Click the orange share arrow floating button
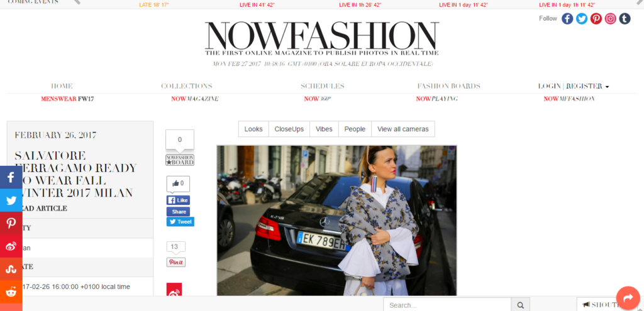This screenshot has width=644, height=311. 628,298
